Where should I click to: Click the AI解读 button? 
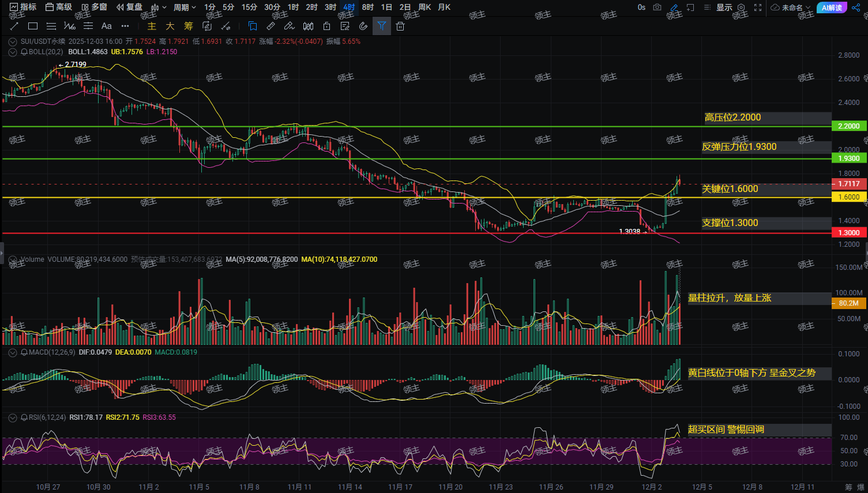pyautogui.click(x=832, y=7)
